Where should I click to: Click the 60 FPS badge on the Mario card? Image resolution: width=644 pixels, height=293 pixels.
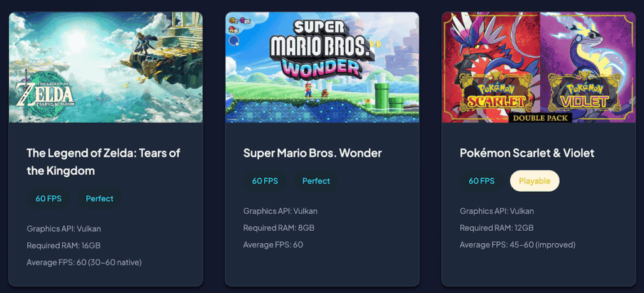265,181
